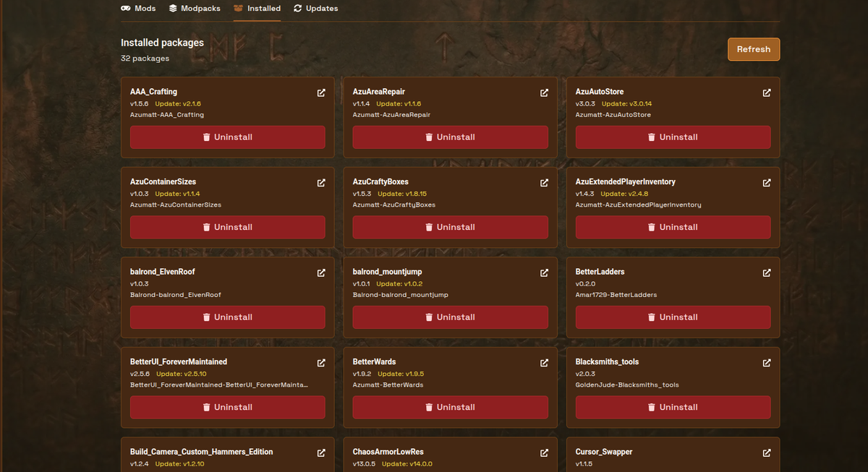Open external link for BetterWards

[544, 363]
